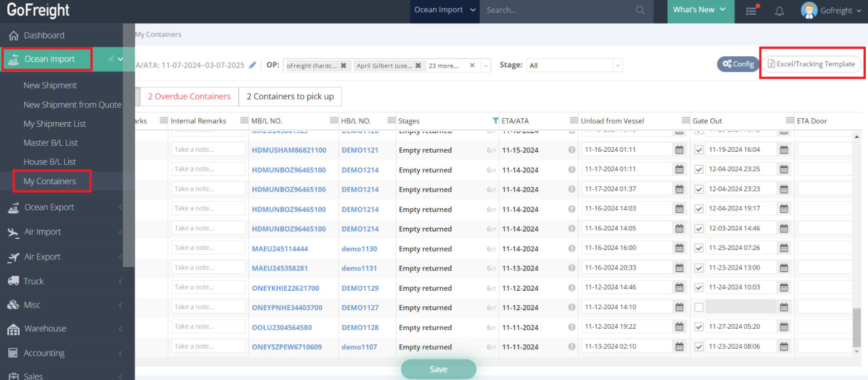868x380 pixels.
Task: Uncheck Gate Out checkbox for 11-19-2024 16:04
Action: [x=699, y=150]
